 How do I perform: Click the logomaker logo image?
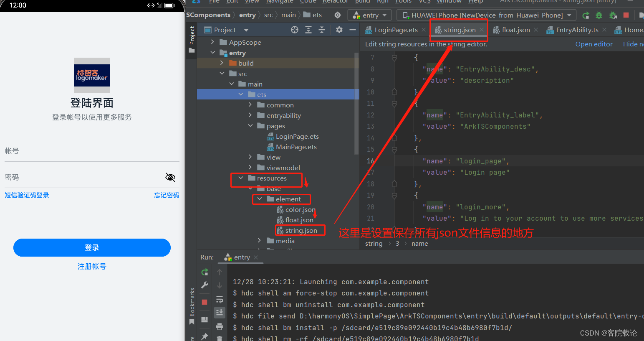[x=92, y=75]
